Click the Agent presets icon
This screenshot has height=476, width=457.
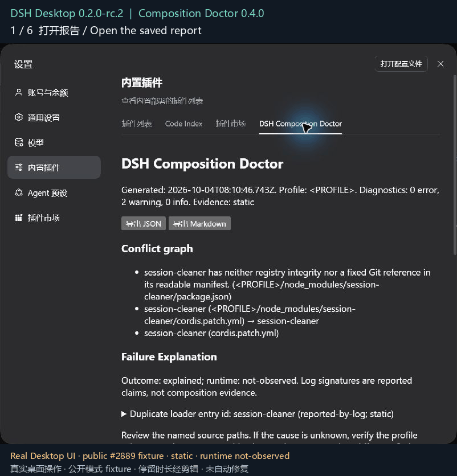coord(19,193)
